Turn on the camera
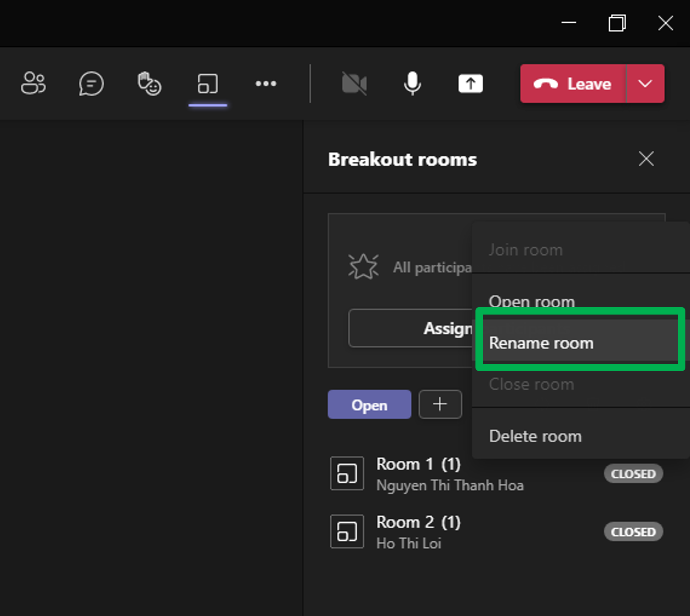690x616 pixels. click(354, 84)
